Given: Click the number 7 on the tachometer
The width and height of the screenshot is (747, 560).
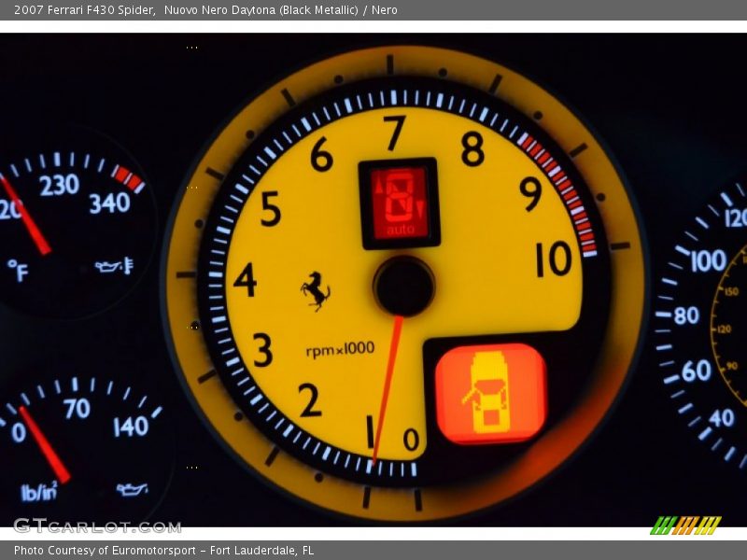Looking at the screenshot, I should (x=395, y=133).
